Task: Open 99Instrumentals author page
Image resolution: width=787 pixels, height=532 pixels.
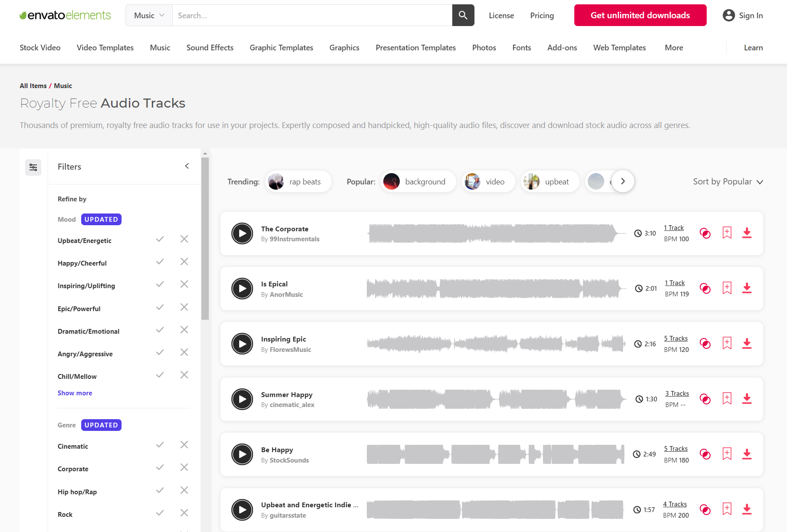Action: pos(294,239)
